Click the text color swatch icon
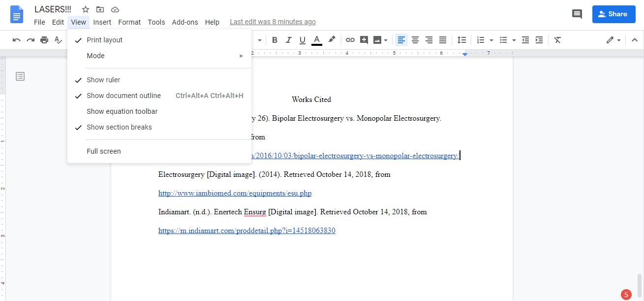 click(x=317, y=40)
